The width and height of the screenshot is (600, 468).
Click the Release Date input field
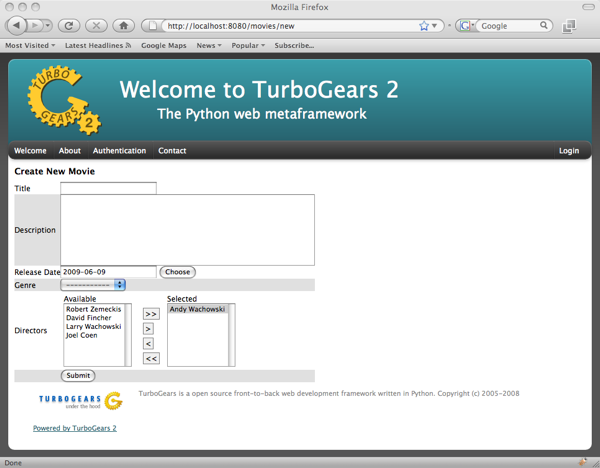click(x=108, y=272)
